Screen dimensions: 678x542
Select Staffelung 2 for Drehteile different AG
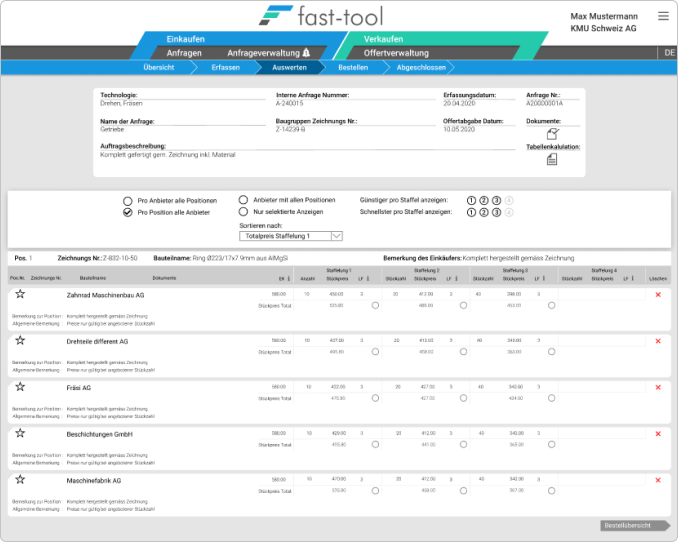coord(464,352)
